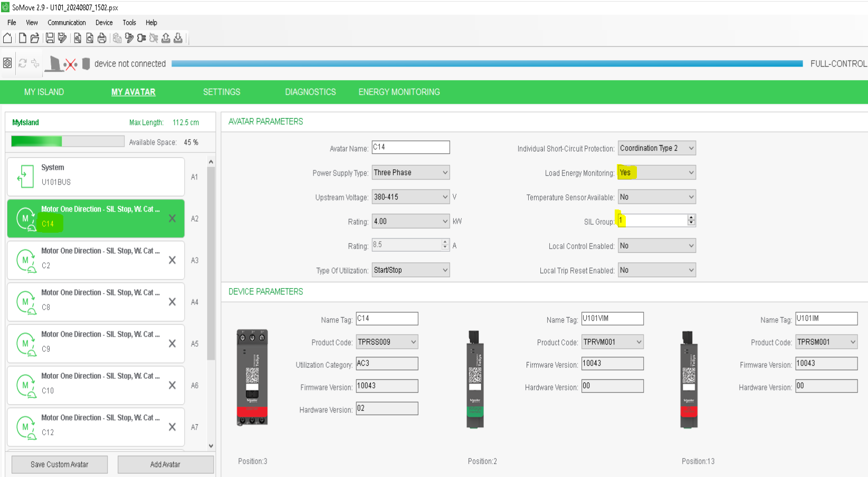Switch to the SETTINGS tab
Viewport: 868px width, 477px height.
coord(222,92)
